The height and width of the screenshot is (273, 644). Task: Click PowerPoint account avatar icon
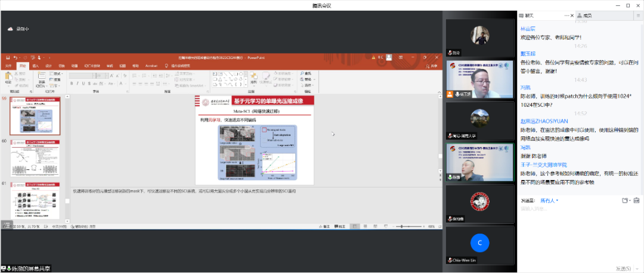pos(389,58)
